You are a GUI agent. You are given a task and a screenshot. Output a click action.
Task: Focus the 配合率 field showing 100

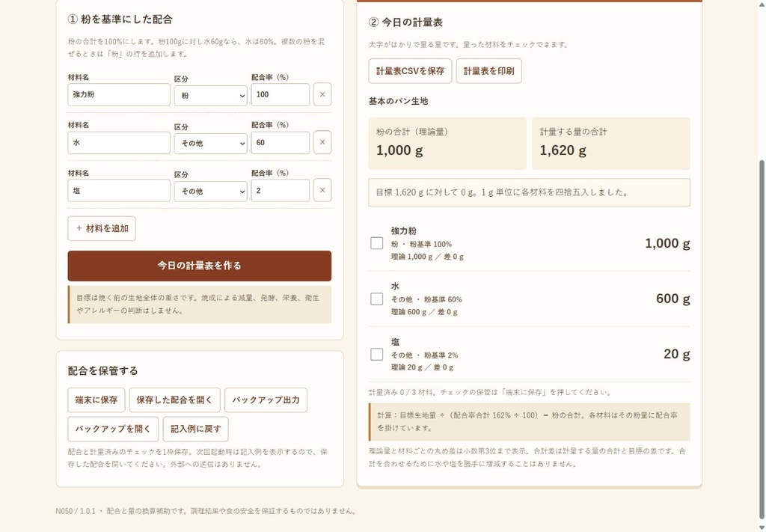point(281,94)
